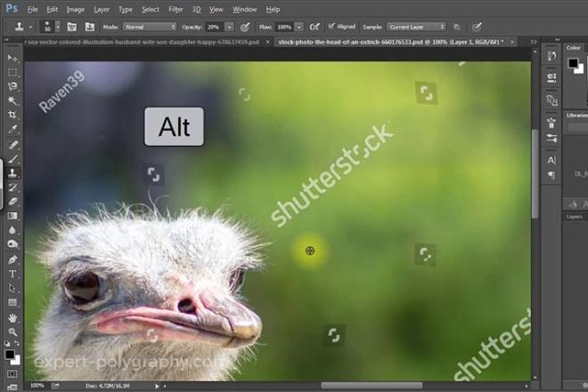This screenshot has width=588, height=392.
Task: Toggle the Aligned checkbox
Action: (331, 26)
